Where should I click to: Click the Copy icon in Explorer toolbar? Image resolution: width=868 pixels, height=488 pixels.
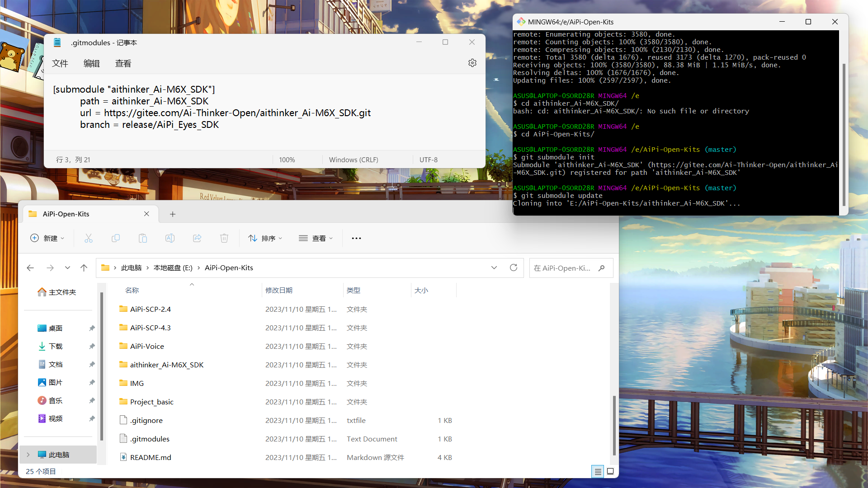[x=116, y=238]
